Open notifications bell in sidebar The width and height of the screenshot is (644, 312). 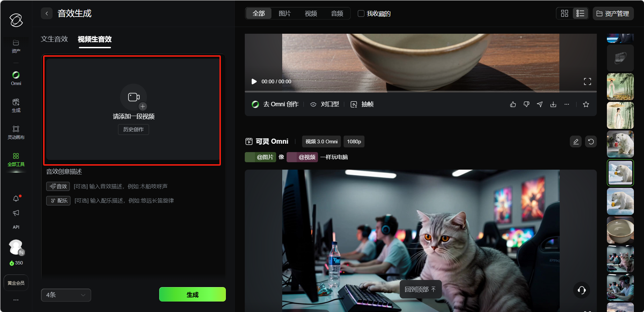[16, 199]
